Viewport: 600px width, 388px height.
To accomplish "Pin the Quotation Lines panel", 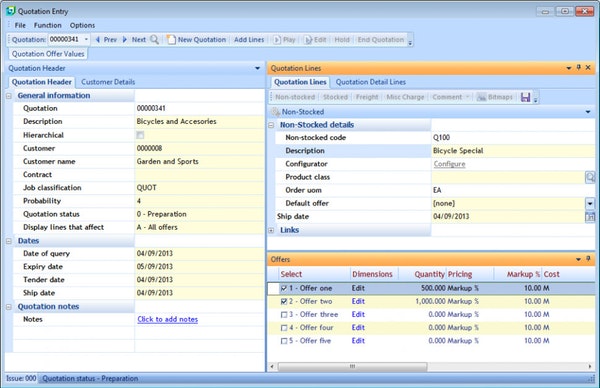I will click(x=579, y=68).
